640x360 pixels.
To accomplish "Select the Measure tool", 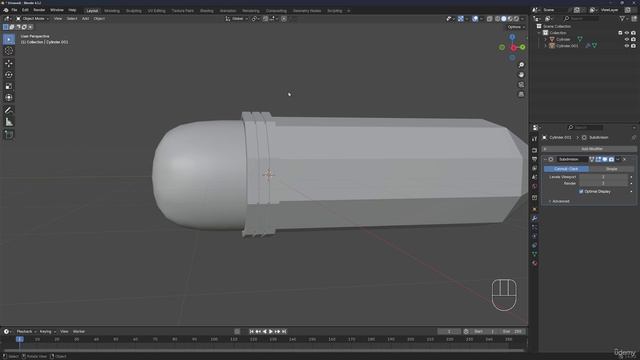I will [9, 122].
